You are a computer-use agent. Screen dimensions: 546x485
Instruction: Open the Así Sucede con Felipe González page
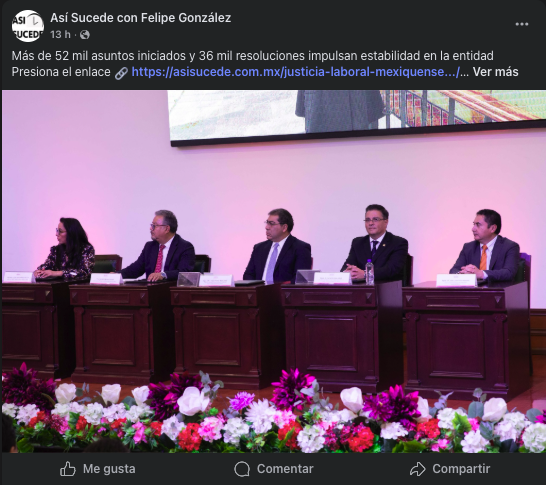(141, 18)
